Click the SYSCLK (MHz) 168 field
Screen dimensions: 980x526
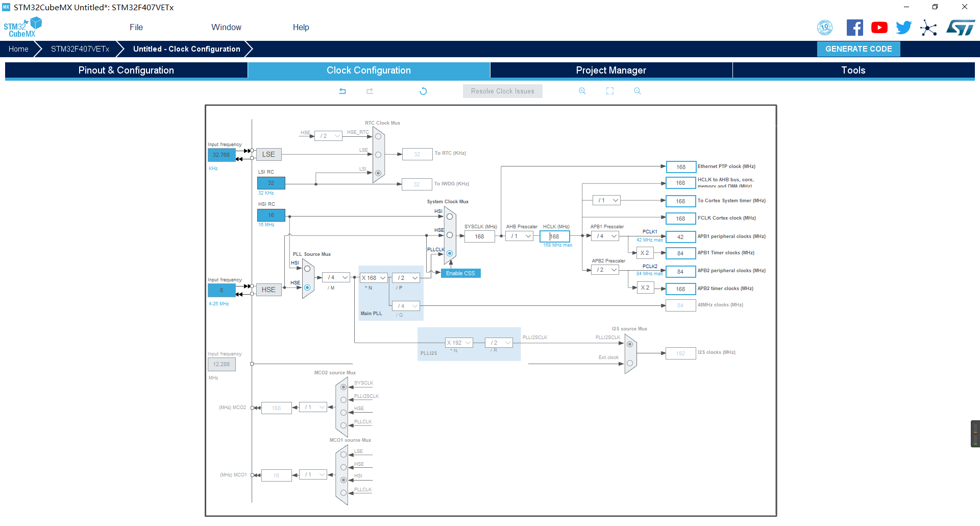pyautogui.click(x=479, y=236)
